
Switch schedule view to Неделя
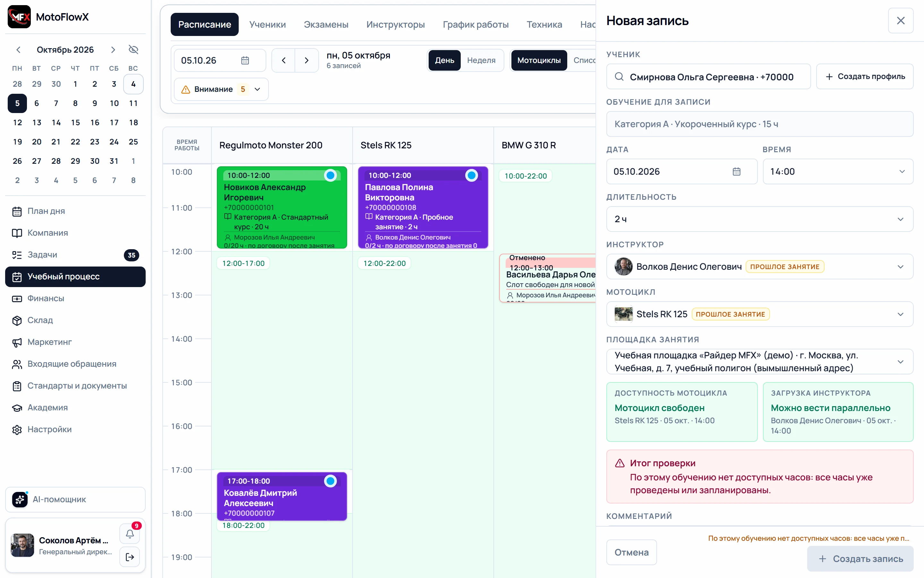click(x=481, y=60)
